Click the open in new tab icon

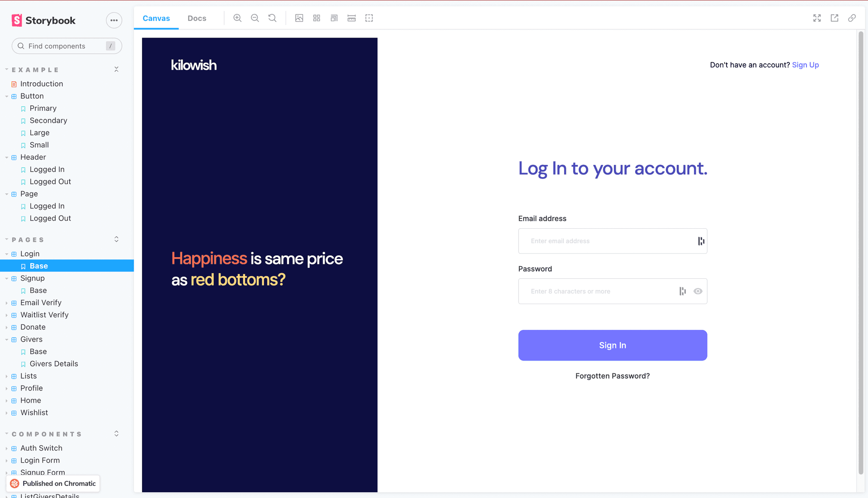835,18
